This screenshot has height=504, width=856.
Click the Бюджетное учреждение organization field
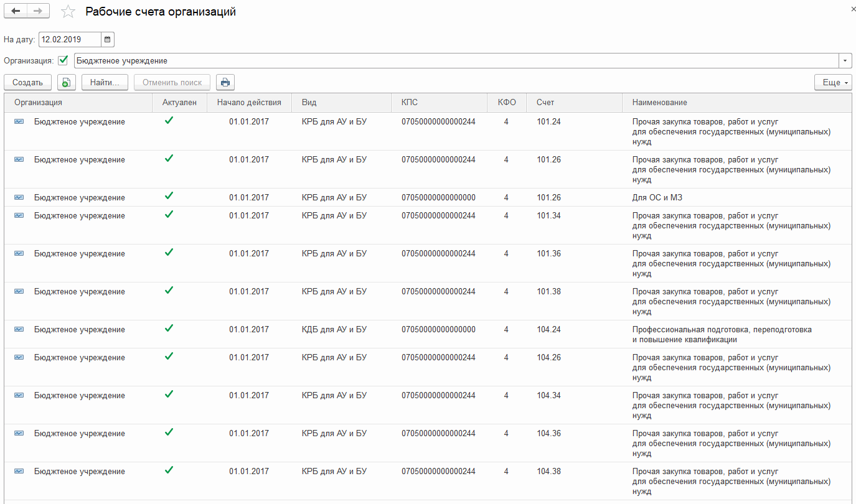[x=456, y=61]
